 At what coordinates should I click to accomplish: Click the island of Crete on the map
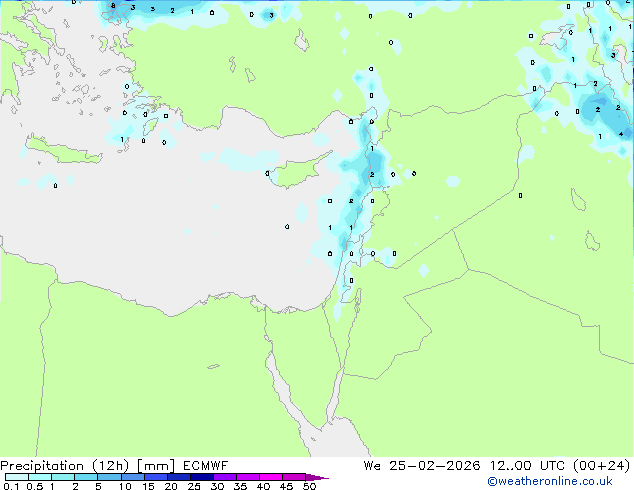pos(63,150)
